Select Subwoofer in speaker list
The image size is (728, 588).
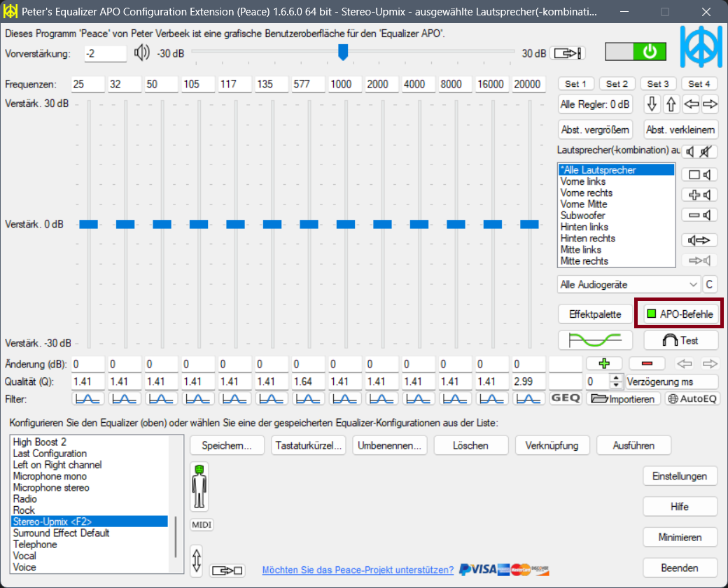(615, 216)
